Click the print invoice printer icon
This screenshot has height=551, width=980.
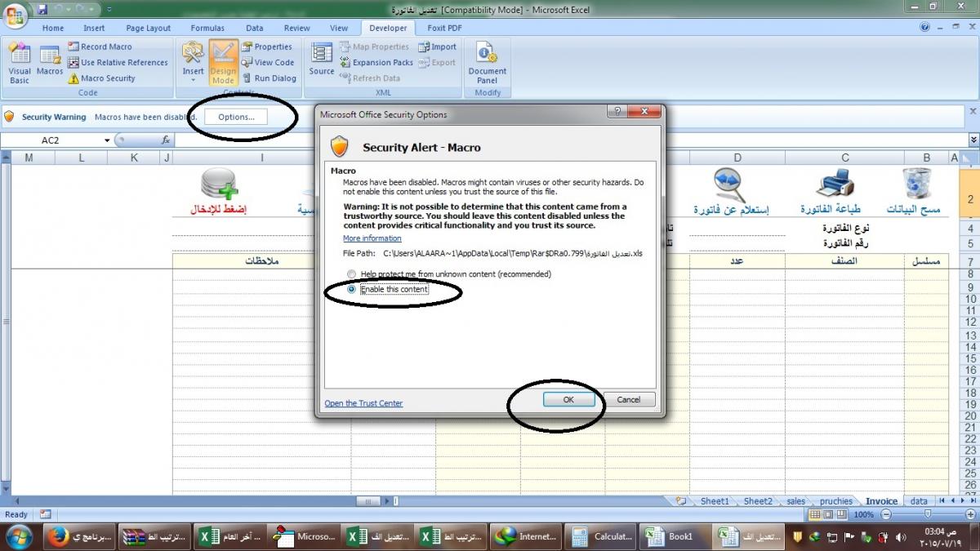tap(835, 184)
